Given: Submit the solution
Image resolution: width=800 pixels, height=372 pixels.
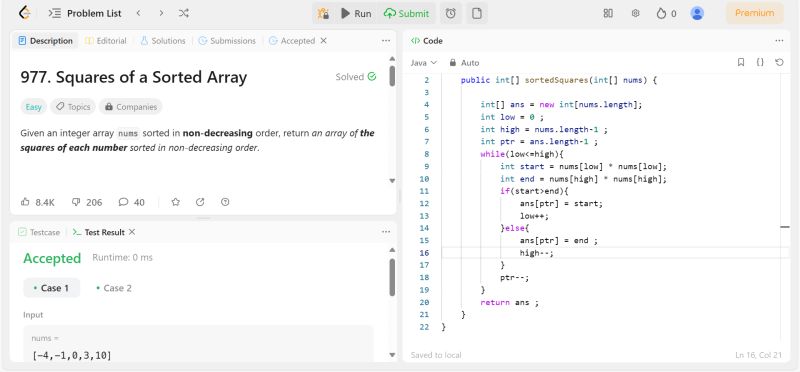Looking at the screenshot, I should (x=407, y=13).
